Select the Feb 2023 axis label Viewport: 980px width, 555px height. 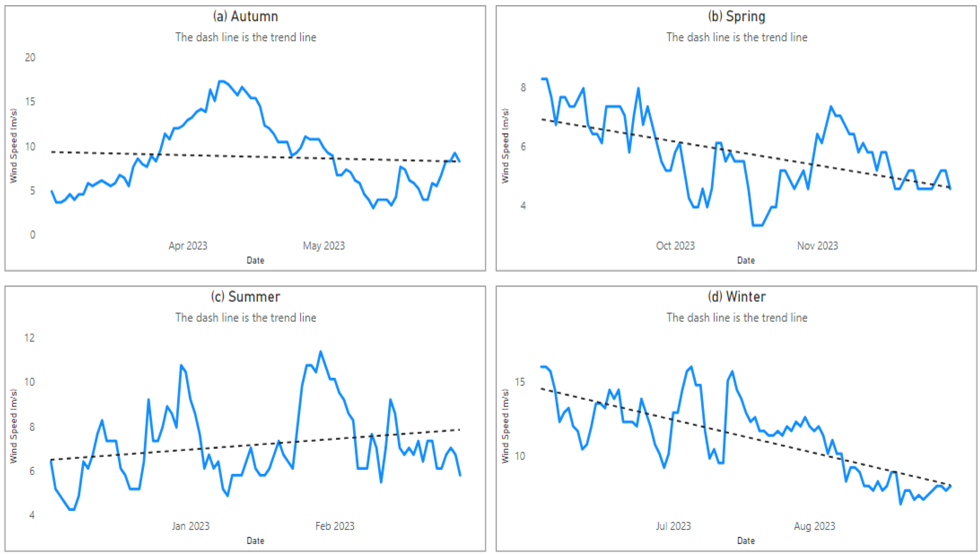point(335,526)
